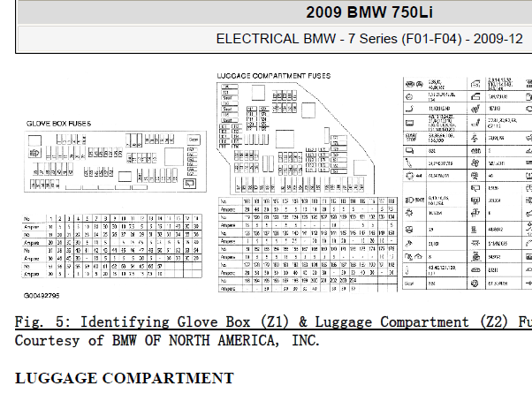Open the glove box fuse layout diagram
The image size is (532, 401).
tap(116, 162)
